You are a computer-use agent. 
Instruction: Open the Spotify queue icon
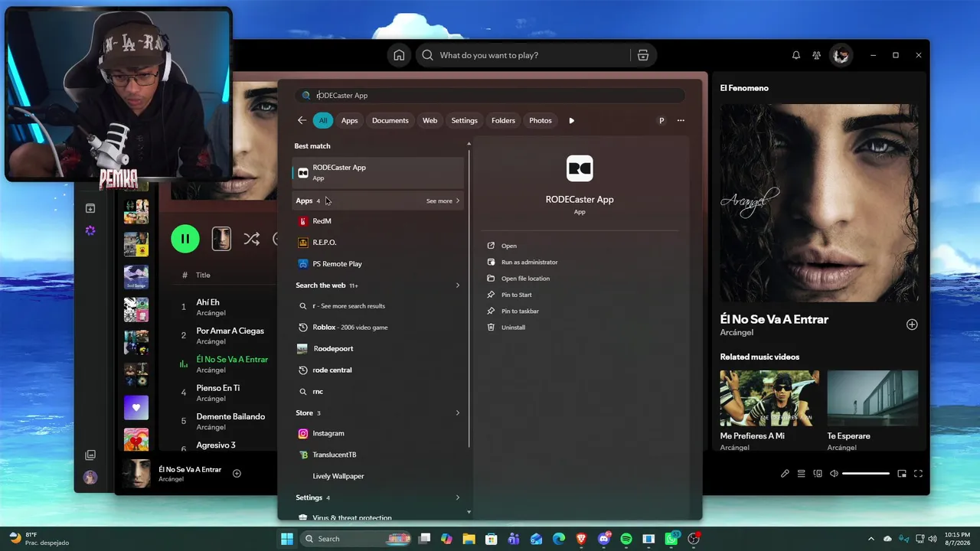tap(802, 474)
